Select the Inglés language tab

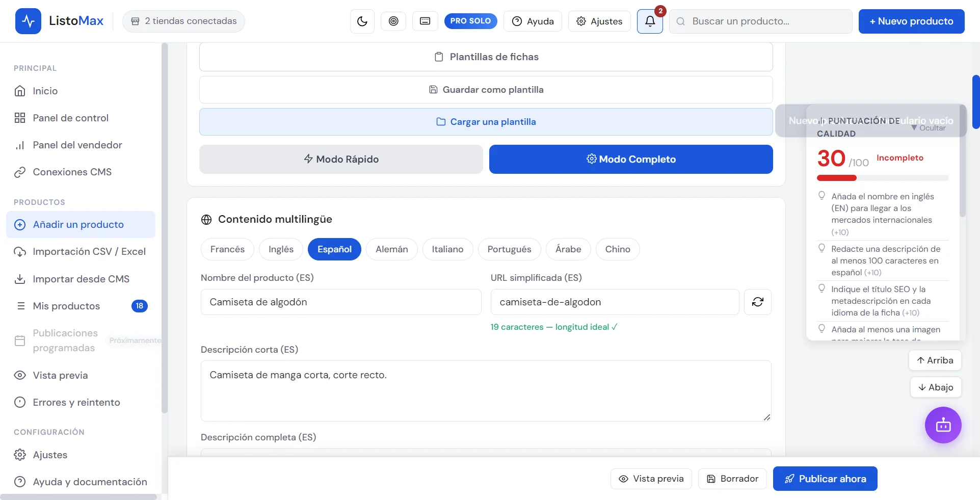pyautogui.click(x=281, y=249)
